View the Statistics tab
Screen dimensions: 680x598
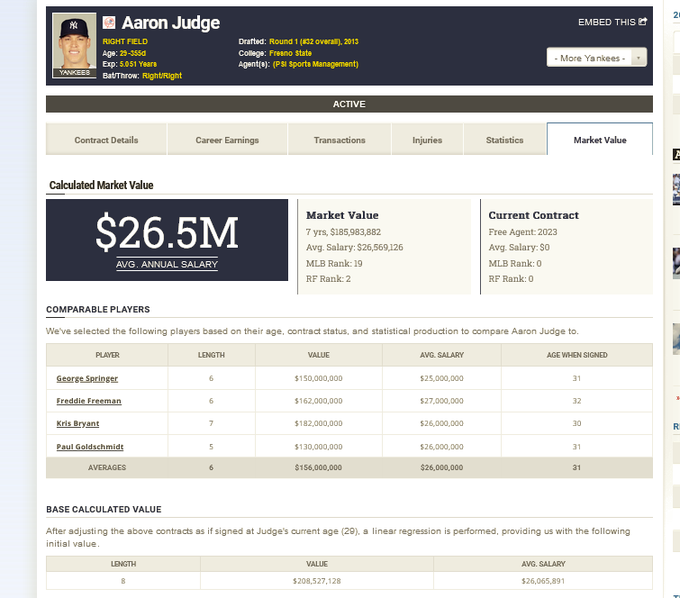(x=505, y=140)
